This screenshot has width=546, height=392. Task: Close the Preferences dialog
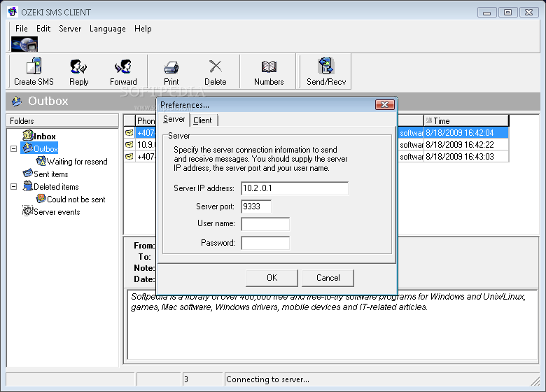(x=385, y=105)
